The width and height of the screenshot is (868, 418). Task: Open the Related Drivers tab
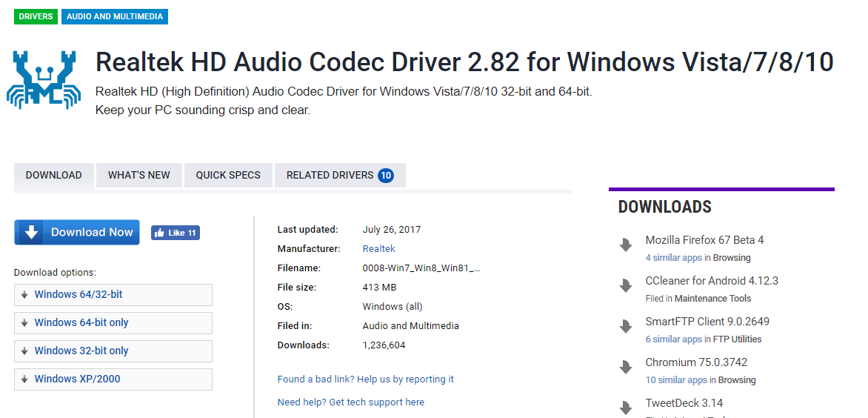coord(330,176)
